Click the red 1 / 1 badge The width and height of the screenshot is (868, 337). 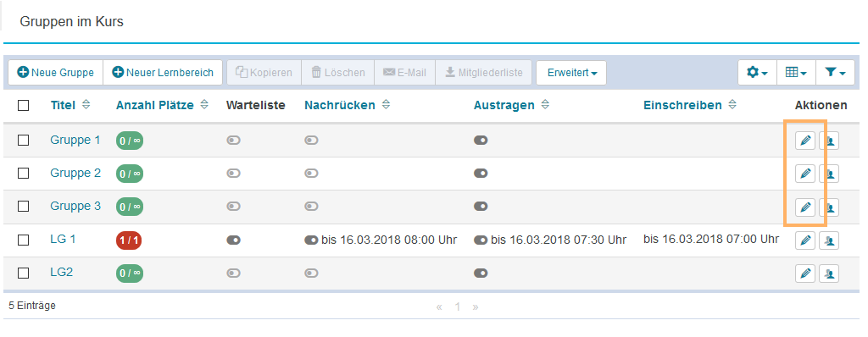pyautogui.click(x=129, y=240)
